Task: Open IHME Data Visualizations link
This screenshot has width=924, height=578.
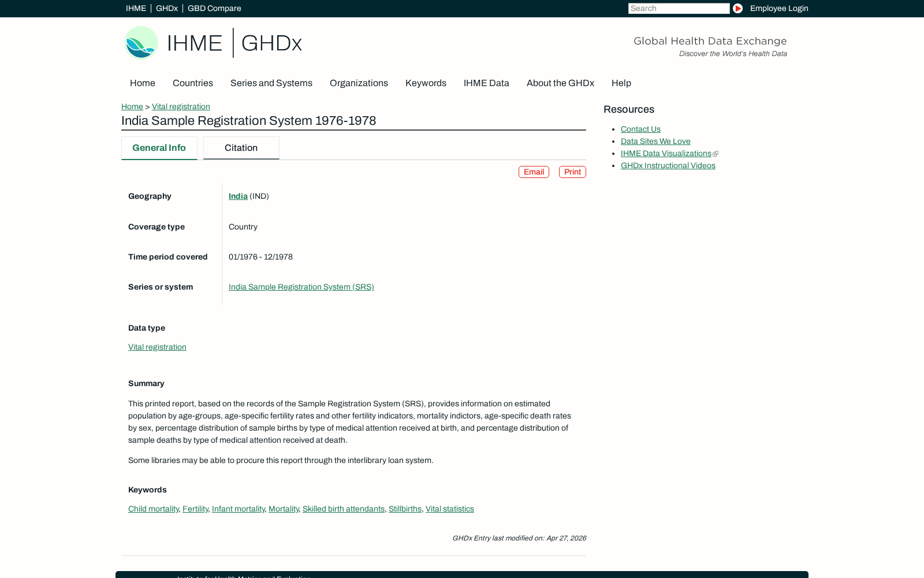Action: (x=666, y=154)
